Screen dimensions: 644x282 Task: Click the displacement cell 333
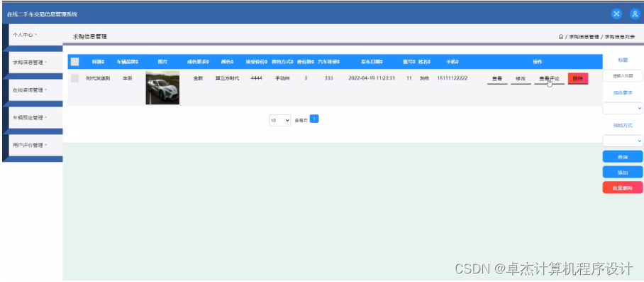[328, 78]
